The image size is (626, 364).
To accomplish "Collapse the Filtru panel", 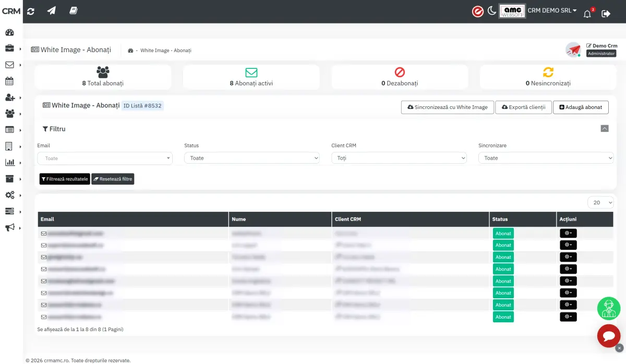I will (605, 129).
